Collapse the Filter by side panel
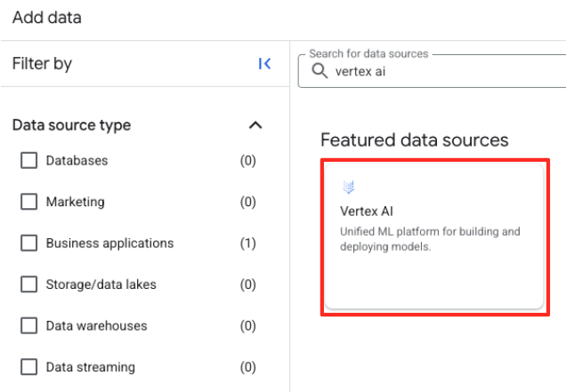The height and width of the screenshot is (392, 566). 264,64
